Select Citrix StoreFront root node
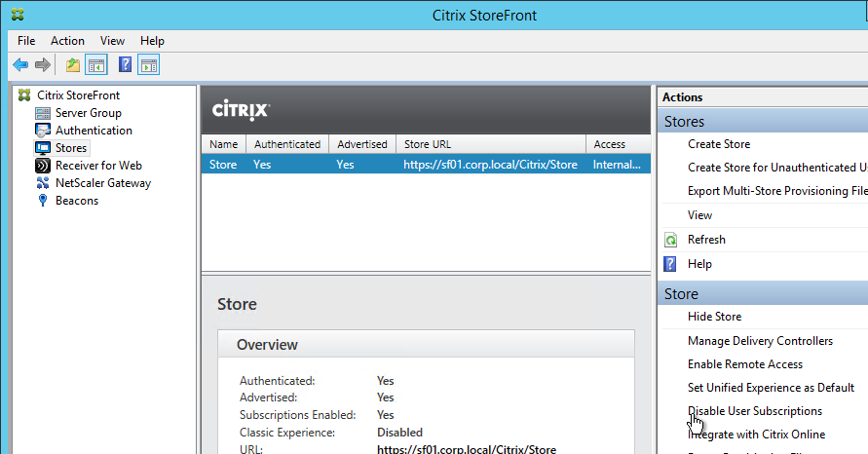868x454 pixels. coord(78,95)
